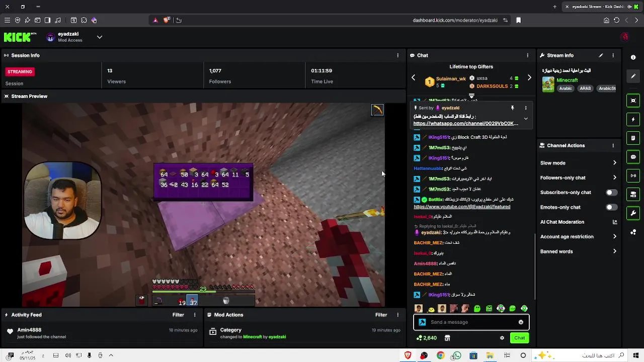Toggle the stream preview widget sidebar icon
Viewport: 644px width, 362px height.
[633, 101]
